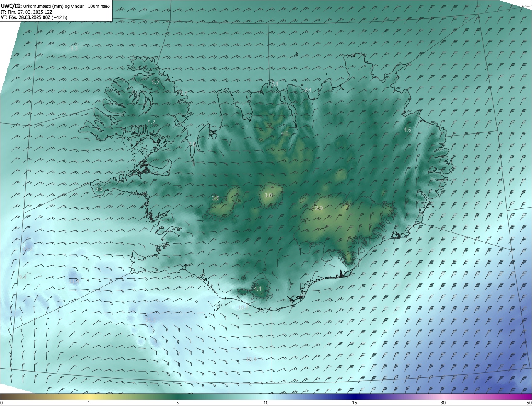532x406 pixels.
Task: Click the 30 tick on the color scale
Action: click(443, 403)
